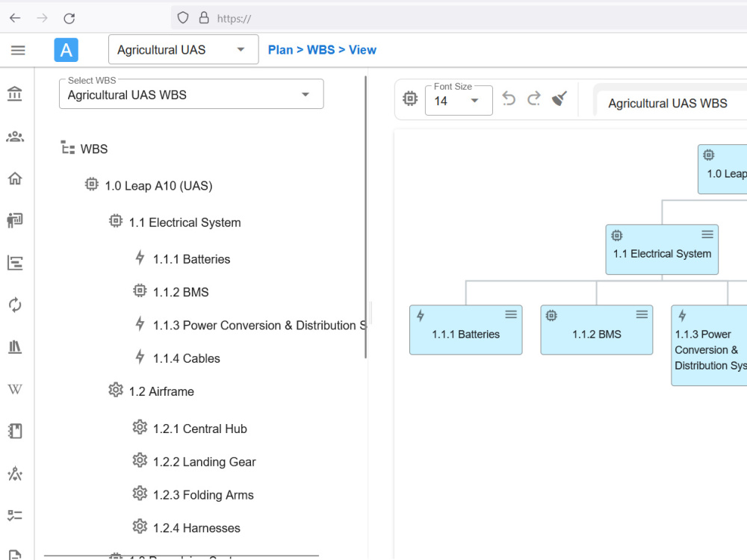The height and width of the screenshot is (560, 747).
Task: Click the browser reload button
Action: (x=69, y=19)
